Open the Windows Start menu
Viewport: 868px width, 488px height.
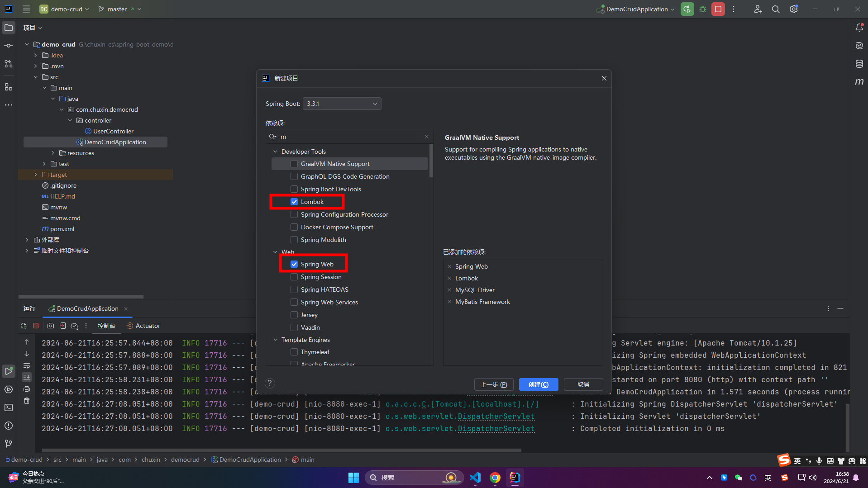coord(353,478)
